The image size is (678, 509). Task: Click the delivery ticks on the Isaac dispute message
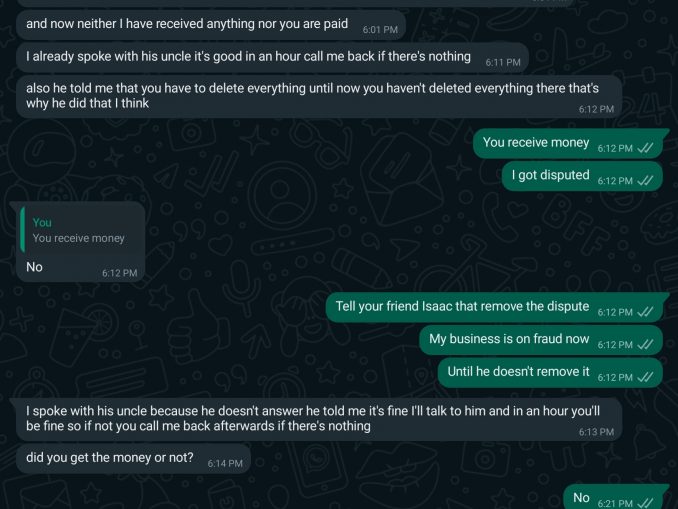tap(645, 312)
